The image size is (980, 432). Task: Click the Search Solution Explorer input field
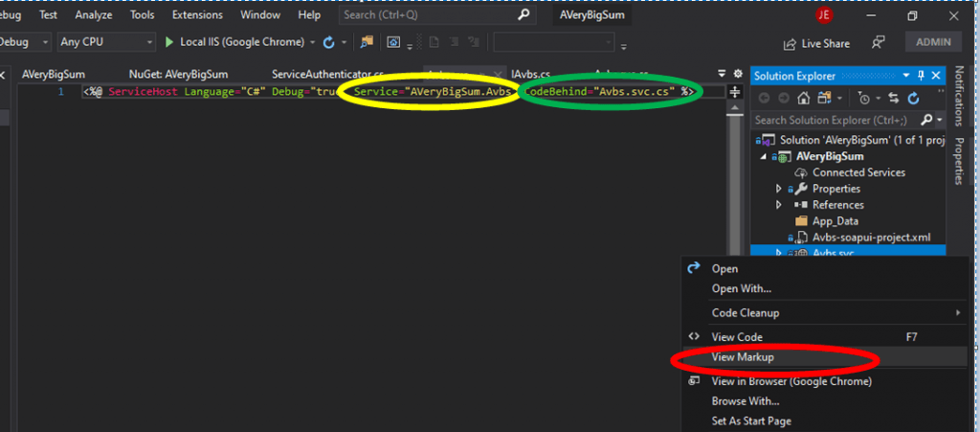click(x=835, y=120)
